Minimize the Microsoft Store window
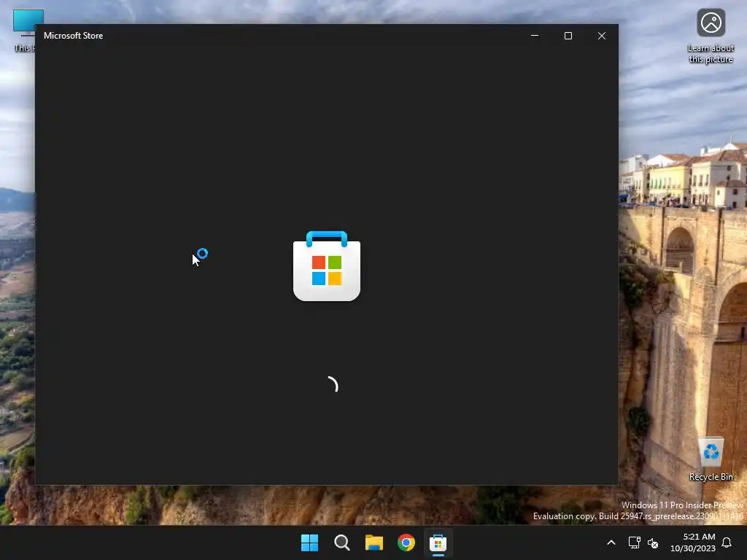The image size is (747, 560). (535, 36)
